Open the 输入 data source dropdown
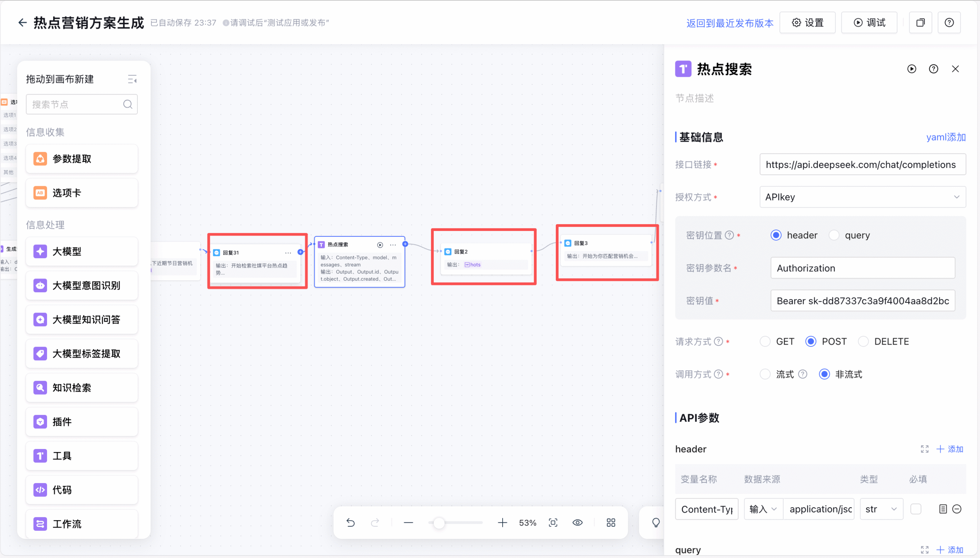Image resolution: width=980 pixels, height=558 pixels. [x=763, y=509]
